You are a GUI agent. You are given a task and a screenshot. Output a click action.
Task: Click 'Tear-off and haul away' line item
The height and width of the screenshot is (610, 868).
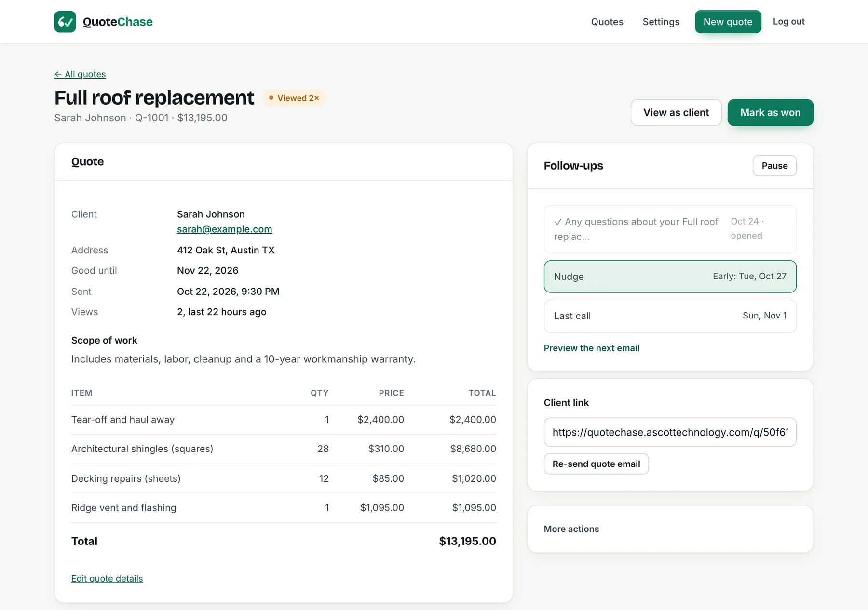point(123,420)
